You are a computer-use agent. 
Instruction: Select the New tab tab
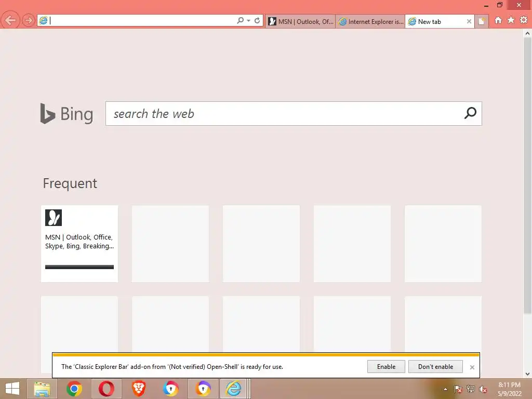(435, 21)
